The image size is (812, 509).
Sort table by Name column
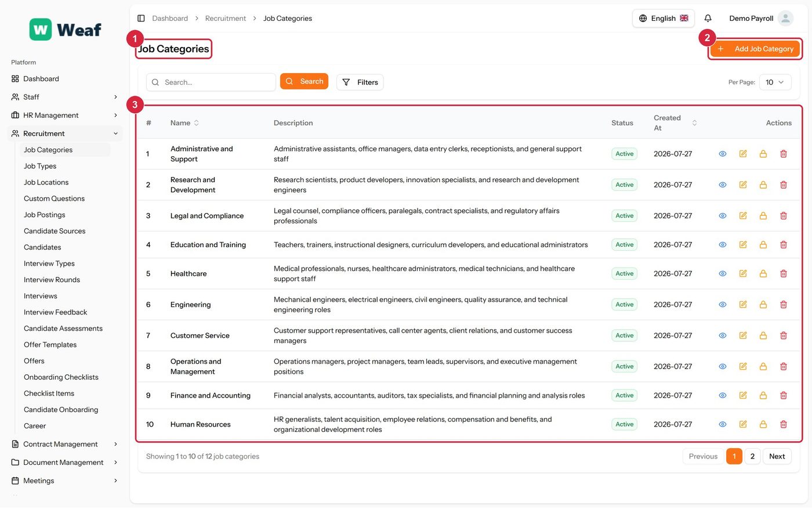click(185, 123)
